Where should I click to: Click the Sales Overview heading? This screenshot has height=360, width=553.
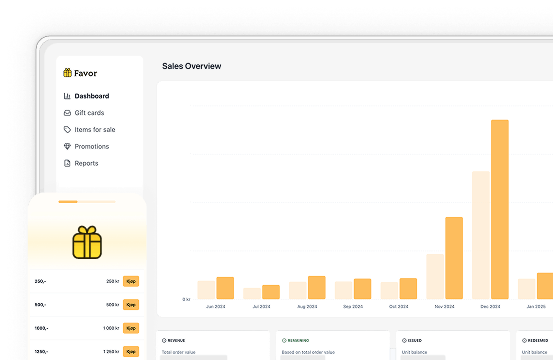[x=192, y=66]
